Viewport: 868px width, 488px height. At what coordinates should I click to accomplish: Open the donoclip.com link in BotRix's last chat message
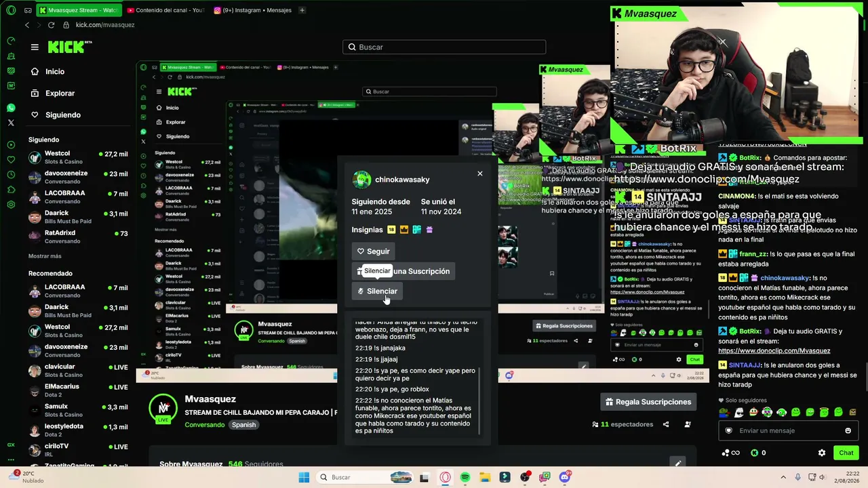tap(774, 351)
